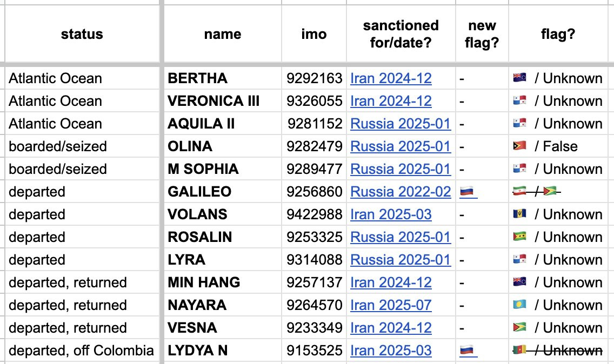614x364 pixels.
Task: Click the flag icon in the VESNA row
Action: pyautogui.click(x=519, y=328)
